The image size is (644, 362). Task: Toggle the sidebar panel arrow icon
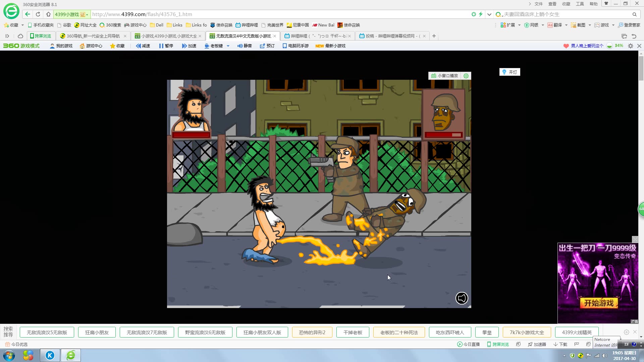click(x=7, y=36)
